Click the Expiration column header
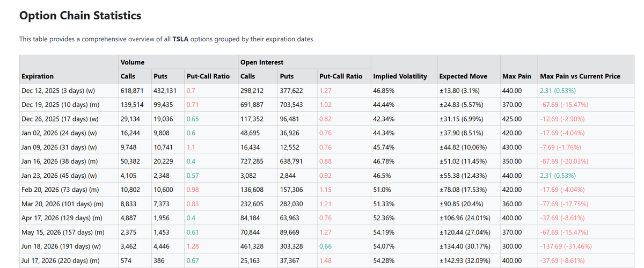This screenshot has width=644, height=268. (38, 76)
